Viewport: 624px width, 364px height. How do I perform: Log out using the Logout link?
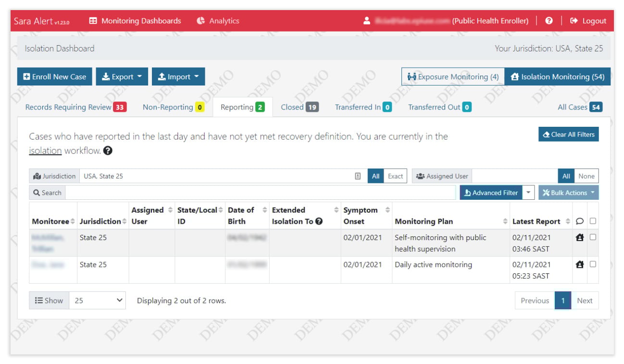point(588,21)
